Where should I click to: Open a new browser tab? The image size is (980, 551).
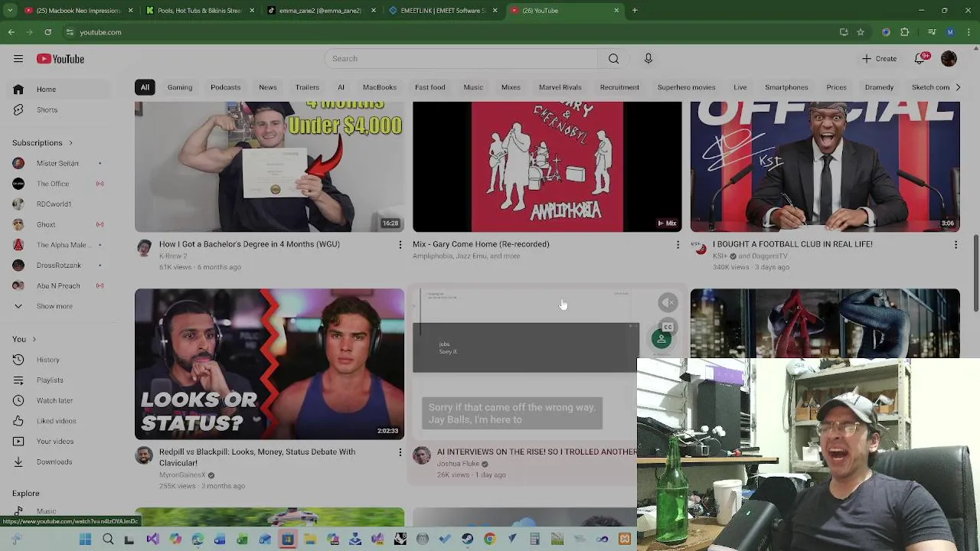(635, 11)
